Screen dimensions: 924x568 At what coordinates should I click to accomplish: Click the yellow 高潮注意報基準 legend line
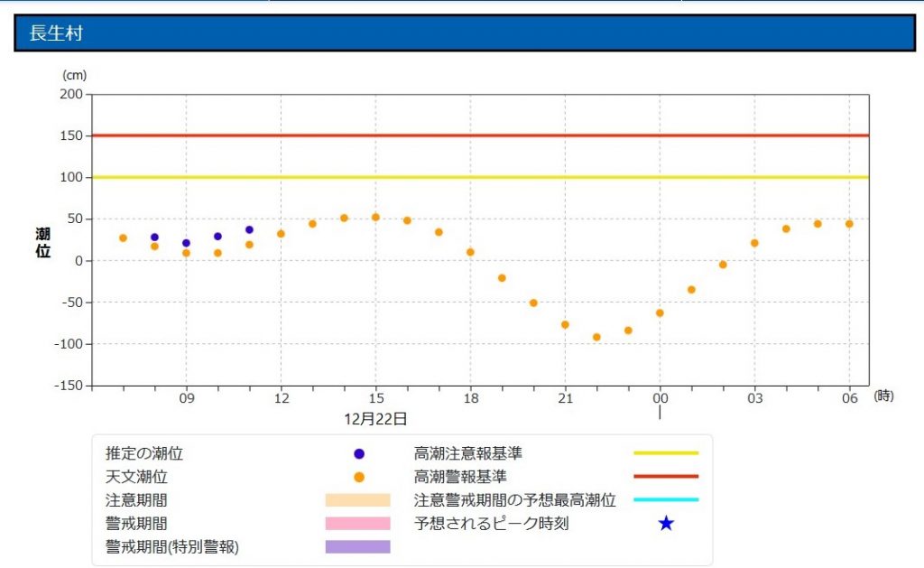(x=666, y=453)
